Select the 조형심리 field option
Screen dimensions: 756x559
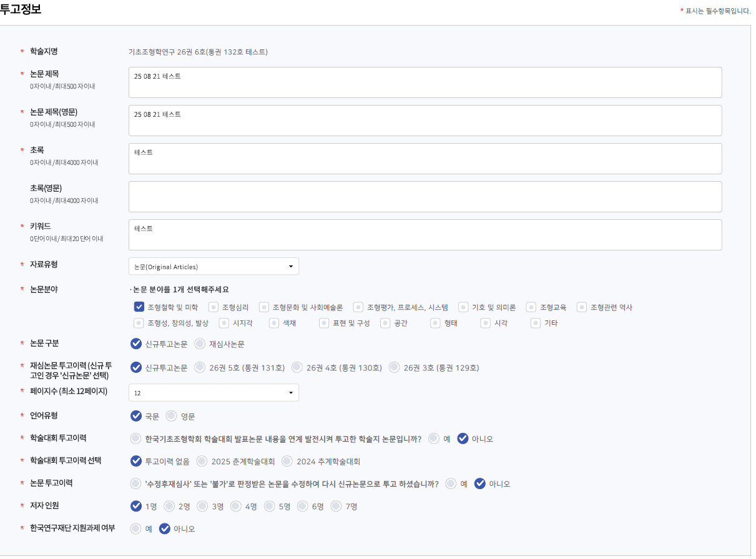tap(214, 307)
